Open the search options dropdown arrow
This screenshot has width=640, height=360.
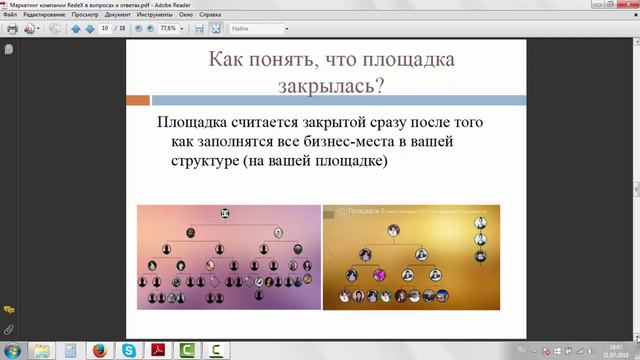coord(287,29)
